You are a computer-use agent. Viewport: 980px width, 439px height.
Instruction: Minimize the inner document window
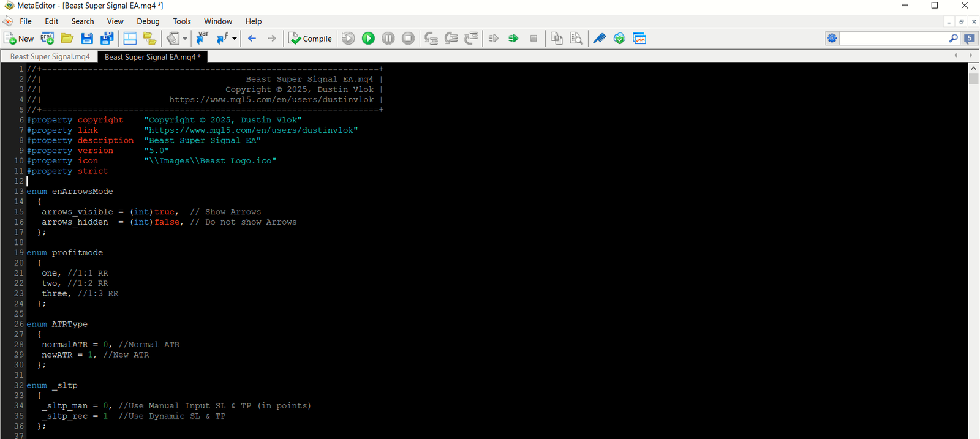[x=949, y=21]
